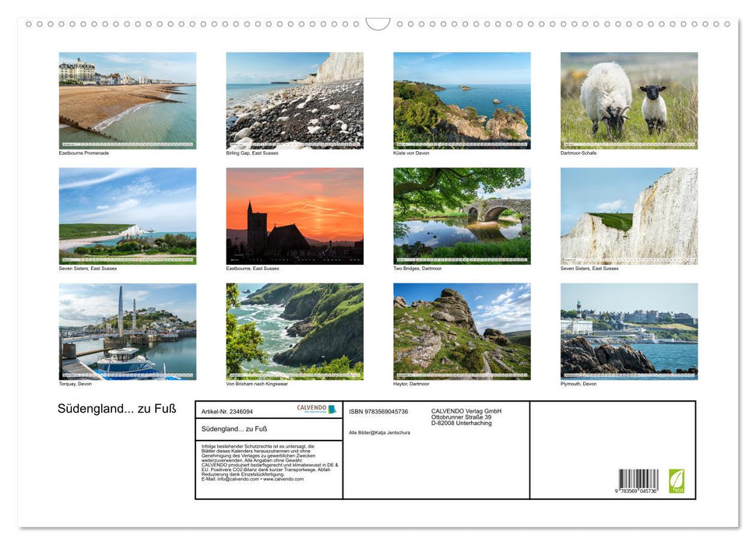Click the www.calvendo.com link text
756x545 pixels.
pos(283,479)
